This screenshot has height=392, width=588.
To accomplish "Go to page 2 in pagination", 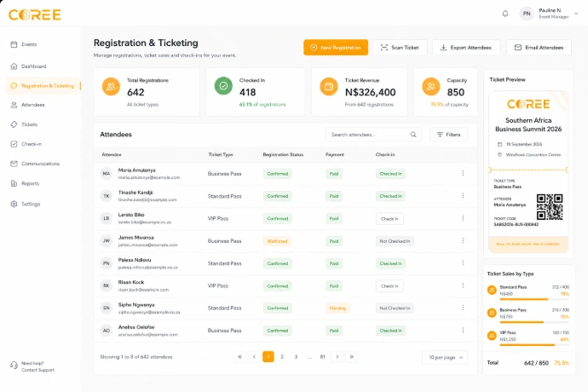I will (282, 357).
